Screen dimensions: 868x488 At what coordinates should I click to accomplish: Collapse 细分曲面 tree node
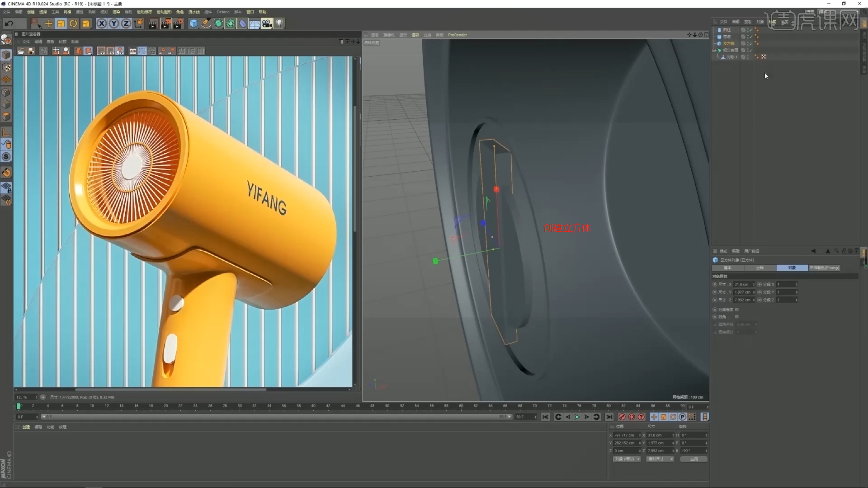(714, 50)
